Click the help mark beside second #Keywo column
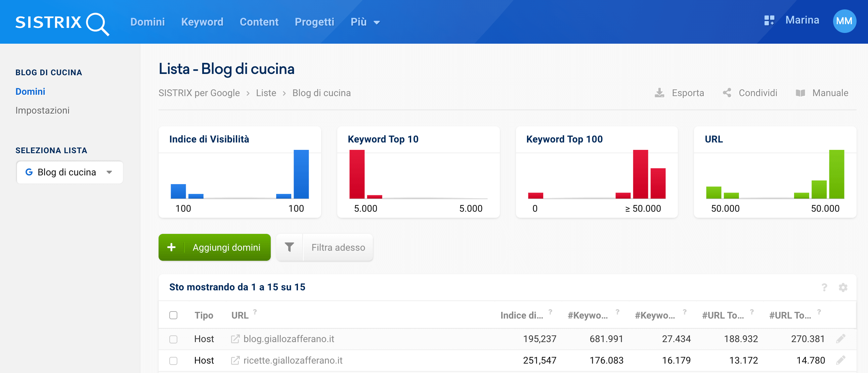 (685, 312)
